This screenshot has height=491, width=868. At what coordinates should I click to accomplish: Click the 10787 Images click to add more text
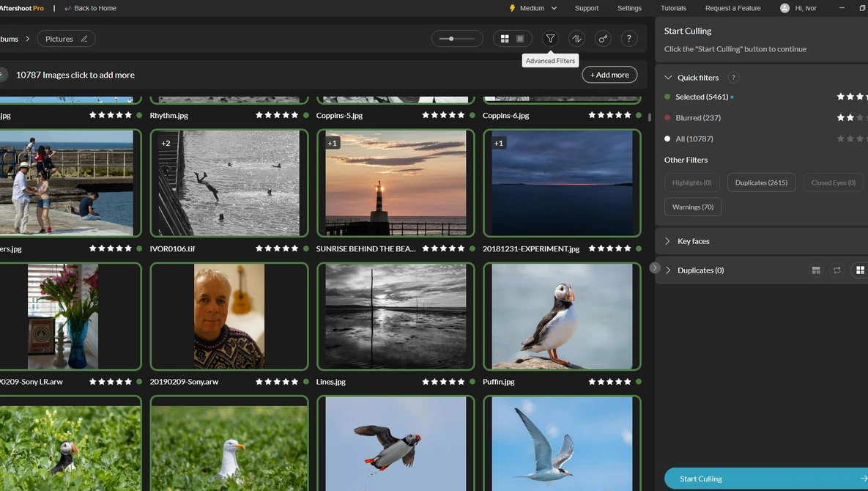click(x=75, y=75)
